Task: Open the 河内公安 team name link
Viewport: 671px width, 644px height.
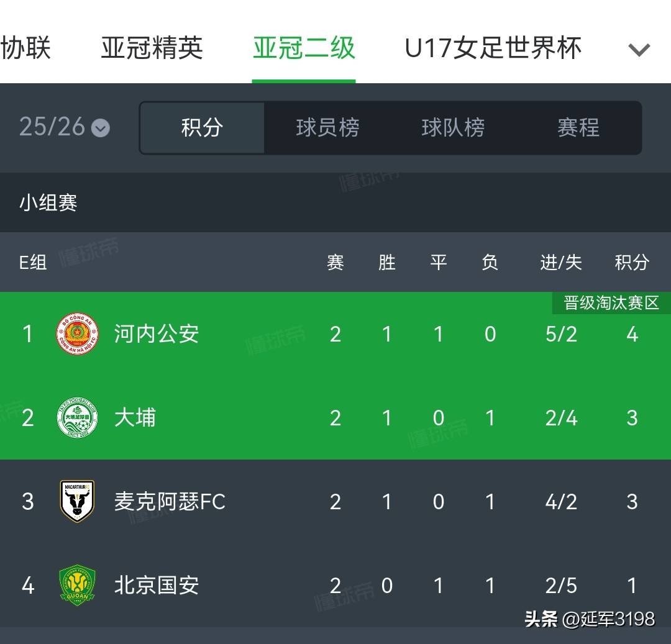Action: (x=157, y=335)
